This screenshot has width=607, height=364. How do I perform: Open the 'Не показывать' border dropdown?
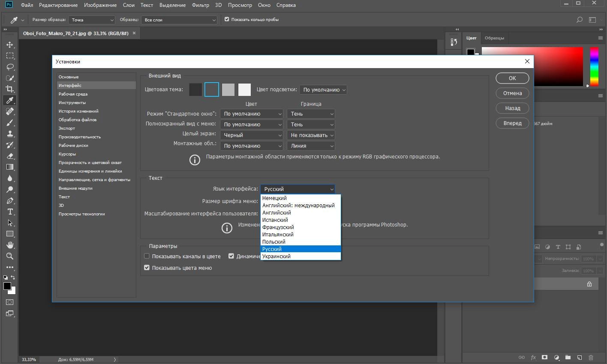point(311,135)
